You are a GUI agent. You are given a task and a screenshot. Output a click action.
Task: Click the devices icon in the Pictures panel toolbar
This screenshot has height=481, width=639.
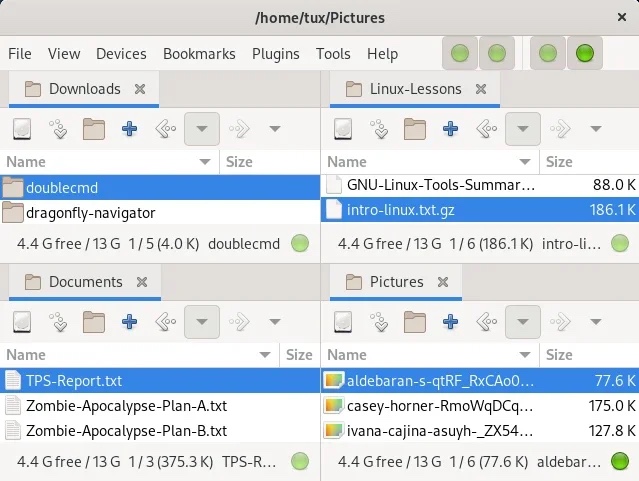coord(343,322)
